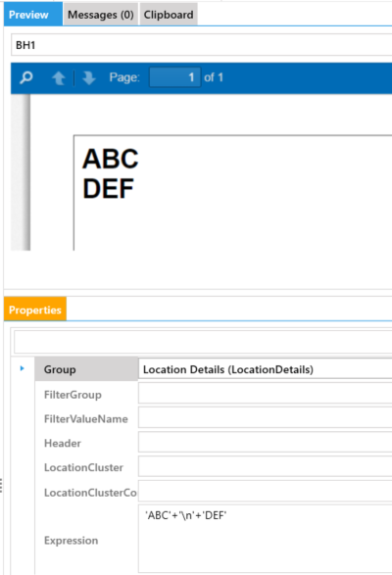Open the Clipboard tab

(x=169, y=15)
